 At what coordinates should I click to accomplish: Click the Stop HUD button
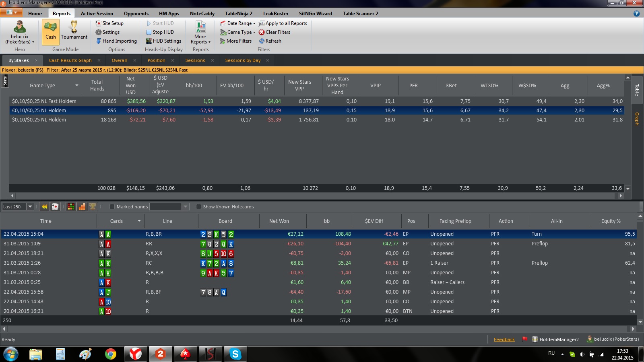tap(160, 32)
